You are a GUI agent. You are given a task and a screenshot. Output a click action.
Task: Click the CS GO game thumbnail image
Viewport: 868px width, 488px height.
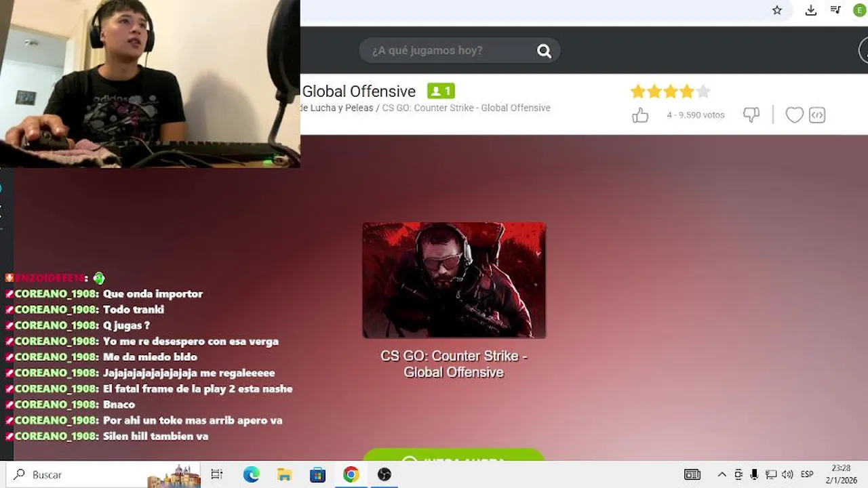pos(454,280)
